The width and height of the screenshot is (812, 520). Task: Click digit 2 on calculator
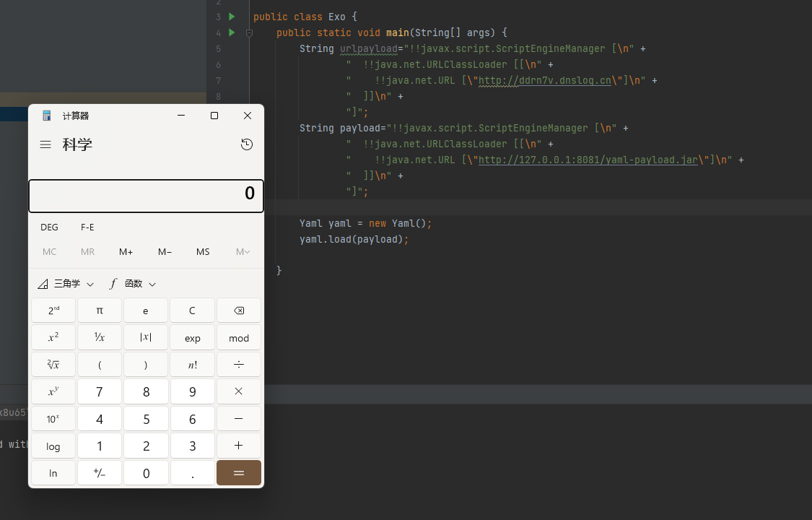click(146, 446)
